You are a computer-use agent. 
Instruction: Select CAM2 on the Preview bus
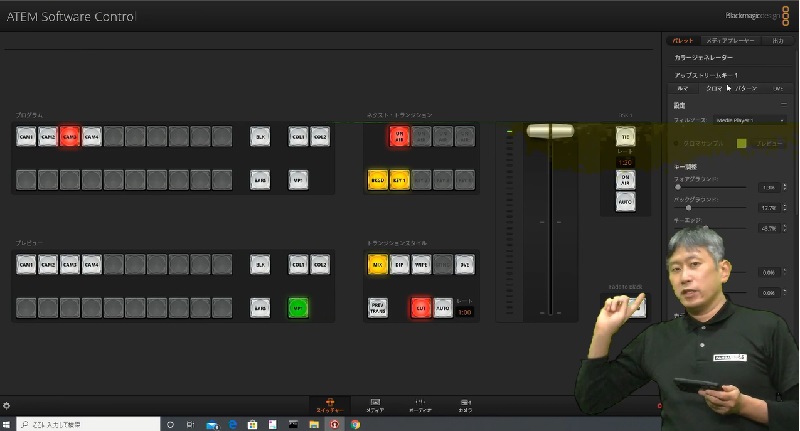coord(48,265)
